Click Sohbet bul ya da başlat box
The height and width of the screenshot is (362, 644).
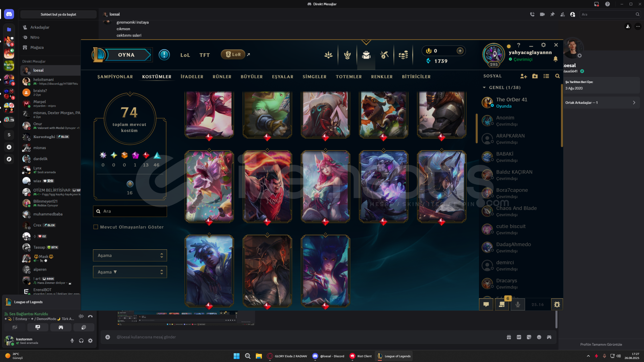(x=58, y=14)
